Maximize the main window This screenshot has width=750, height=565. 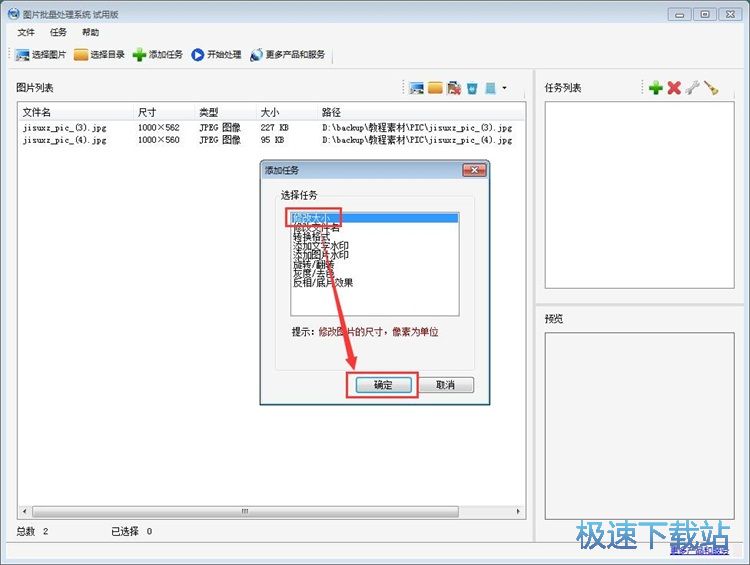tap(705, 14)
